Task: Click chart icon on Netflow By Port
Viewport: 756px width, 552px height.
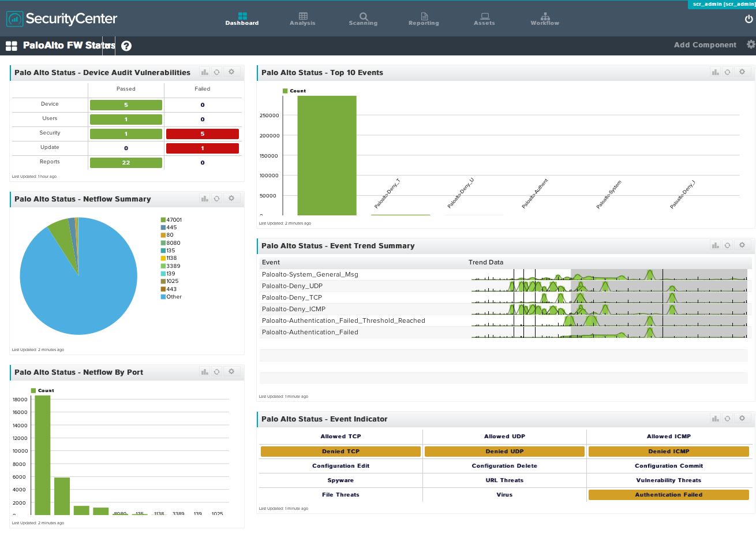Action: click(x=204, y=372)
